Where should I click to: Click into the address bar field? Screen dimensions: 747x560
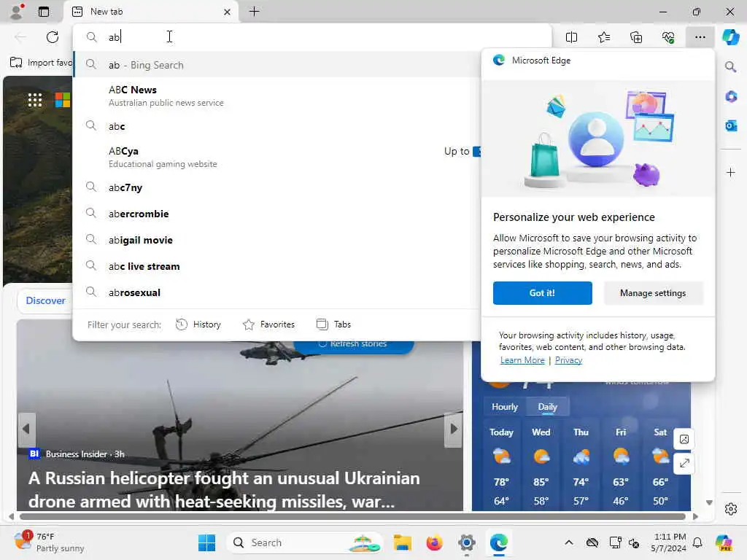click(x=312, y=37)
